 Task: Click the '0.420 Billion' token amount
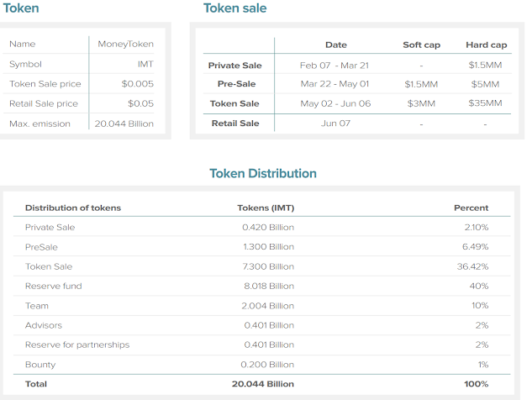point(268,227)
